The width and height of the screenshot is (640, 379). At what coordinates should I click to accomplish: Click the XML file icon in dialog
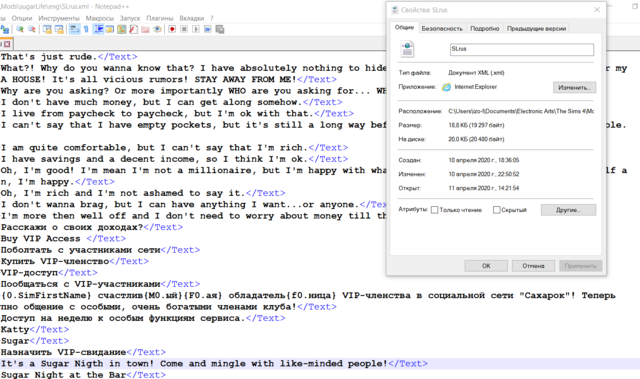407,49
